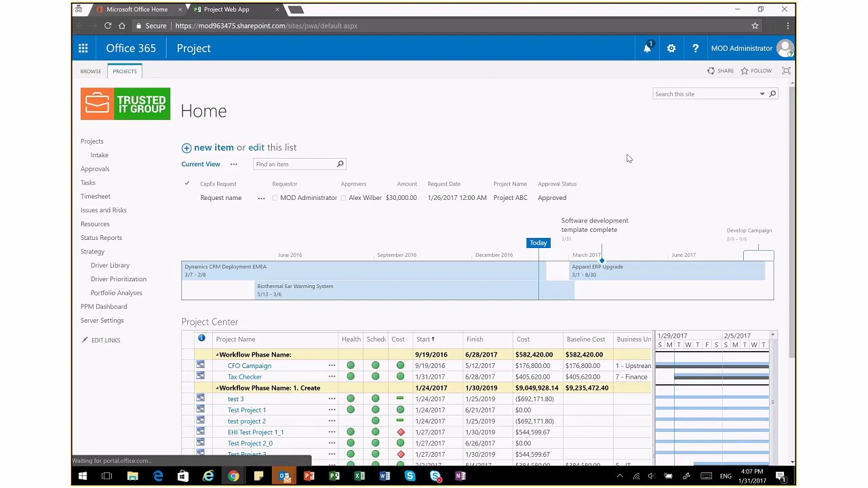
Task: Click the Tax Checker row project icon
Action: [x=200, y=376]
